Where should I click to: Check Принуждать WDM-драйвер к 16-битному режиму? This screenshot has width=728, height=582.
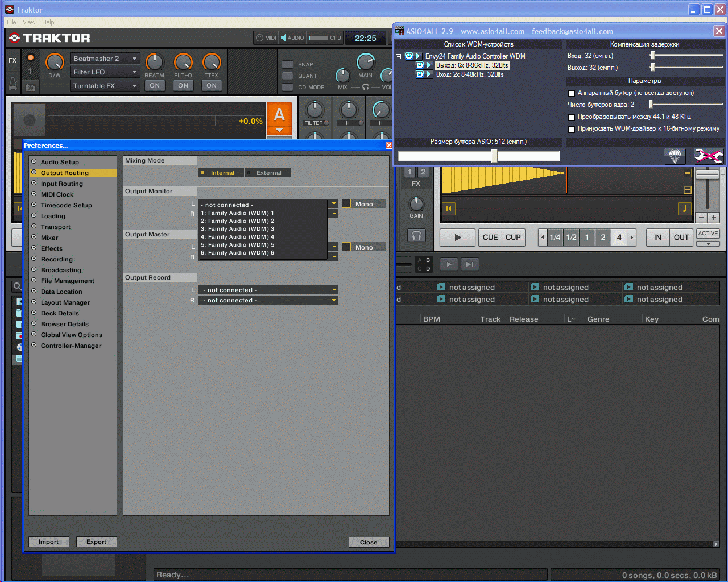tap(571, 129)
